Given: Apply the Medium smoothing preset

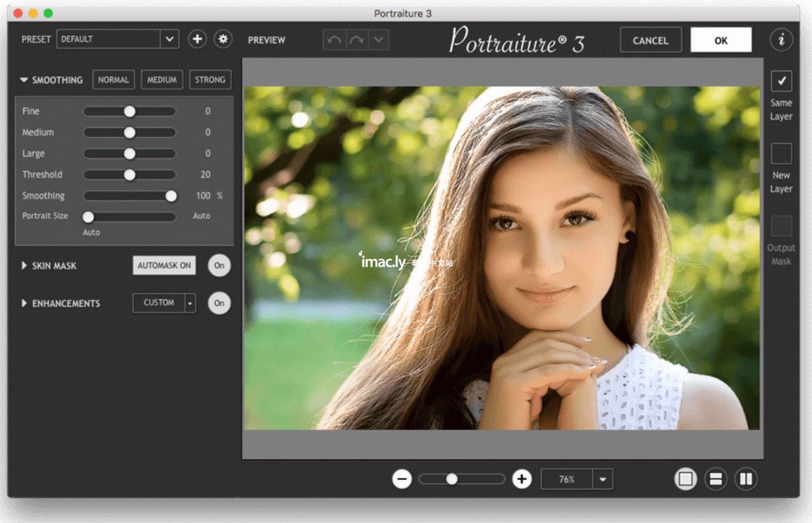Looking at the screenshot, I should 162,79.
